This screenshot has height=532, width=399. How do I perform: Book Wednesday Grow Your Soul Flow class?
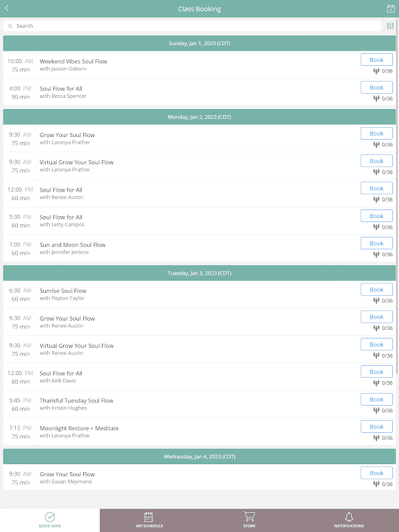coord(376,473)
